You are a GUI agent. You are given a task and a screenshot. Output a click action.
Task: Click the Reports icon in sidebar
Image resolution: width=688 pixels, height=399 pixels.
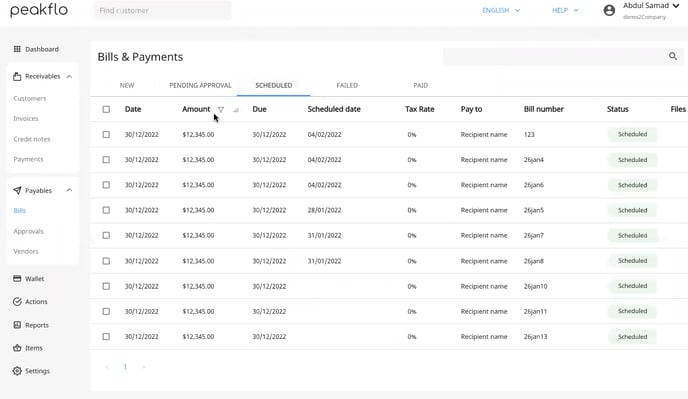coord(17,325)
